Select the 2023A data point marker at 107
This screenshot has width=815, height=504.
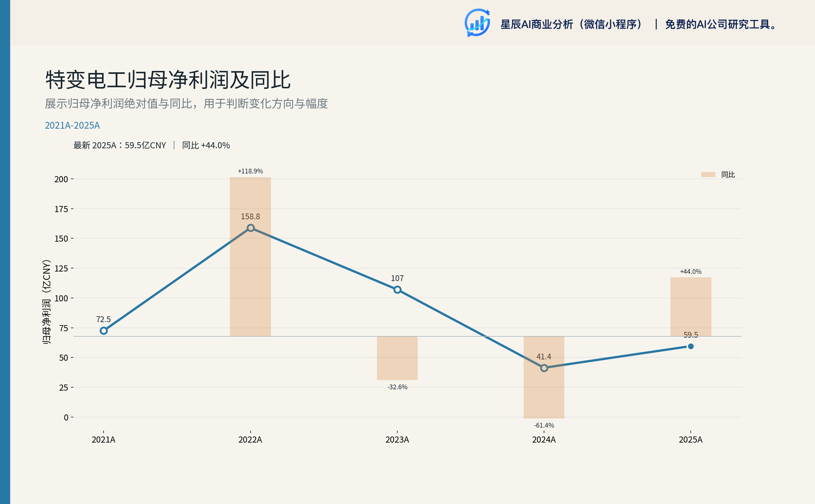click(x=397, y=290)
